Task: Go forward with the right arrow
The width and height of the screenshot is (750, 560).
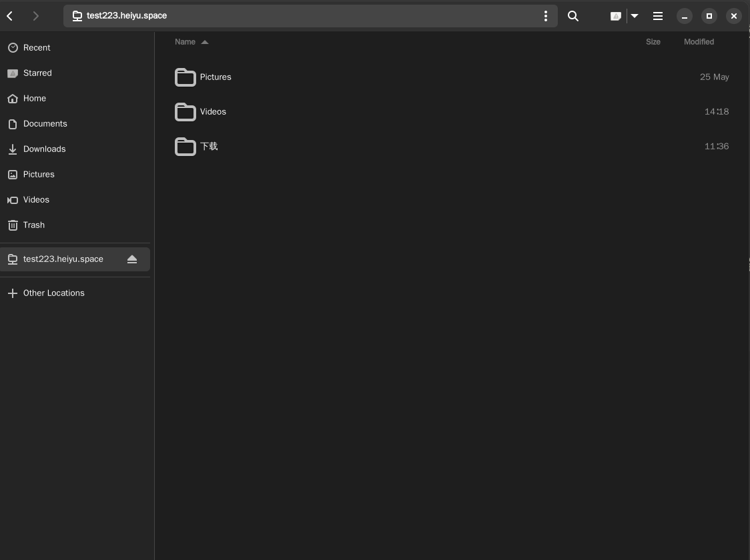Action: point(35,16)
